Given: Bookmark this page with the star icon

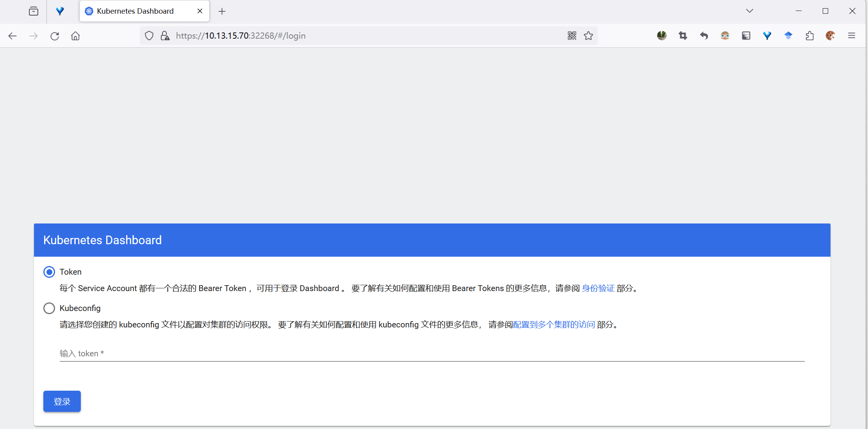Looking at the screenshot, I should click(x=588, y=36).
